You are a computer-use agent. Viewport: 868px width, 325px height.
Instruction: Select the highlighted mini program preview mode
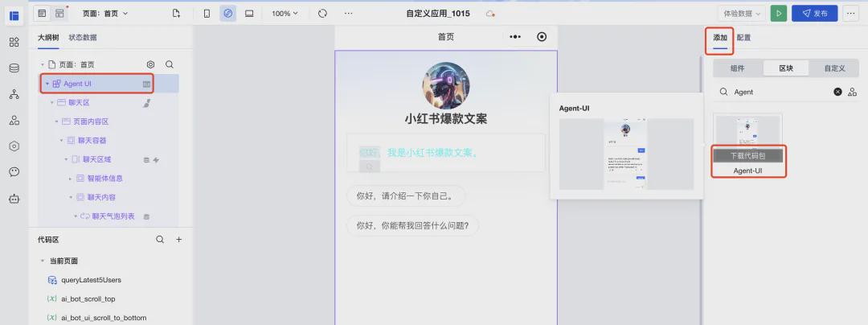(228, 14)
